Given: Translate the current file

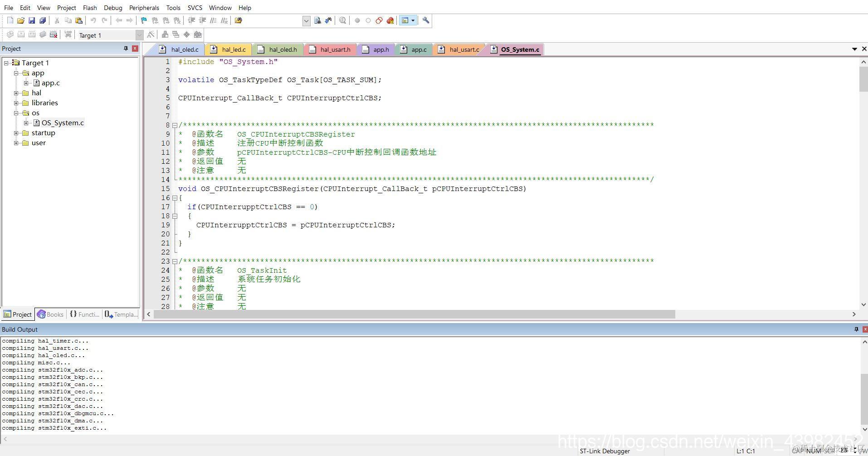Looking at the screenshot, I should pyautogui.click(x=10, y=34).
